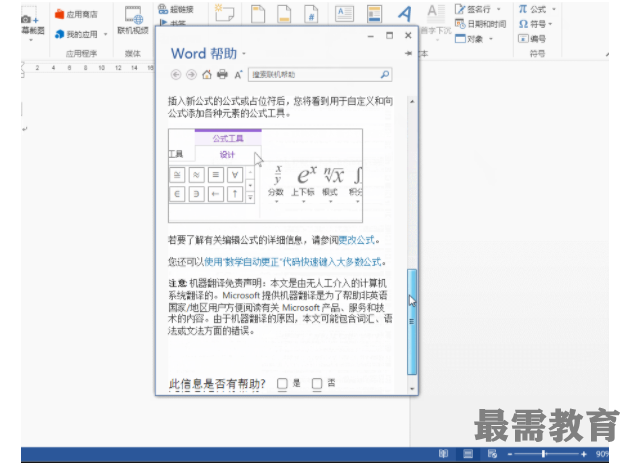Open the 更改公式 link

click(x=357, y=240)
